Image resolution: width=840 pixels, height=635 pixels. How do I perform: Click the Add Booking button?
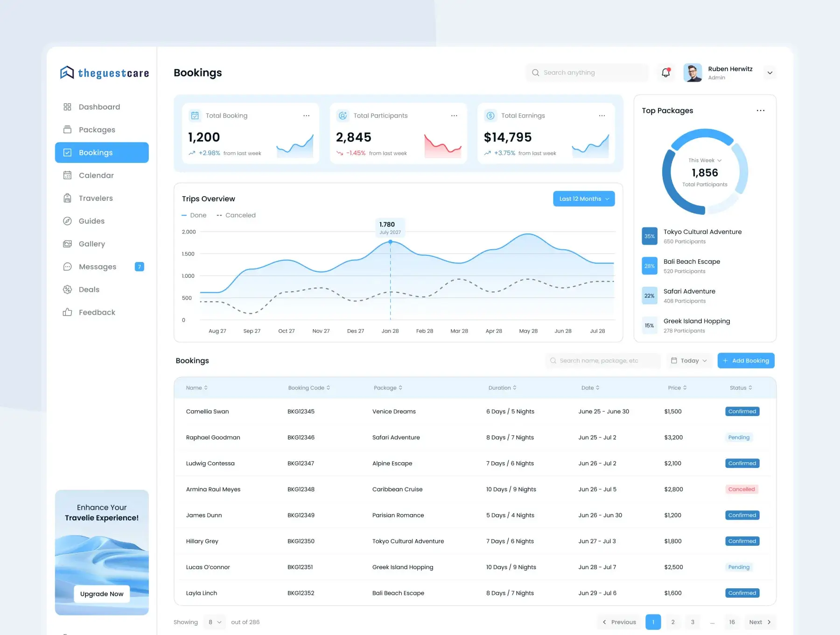[746, 361]
